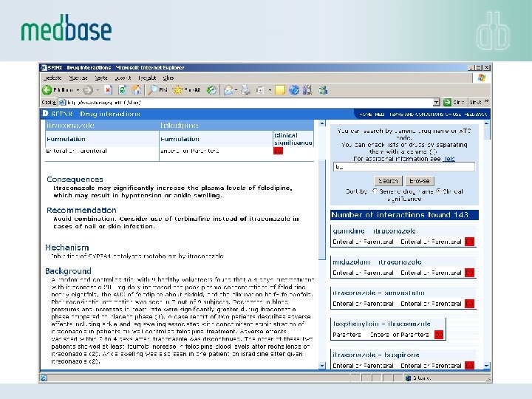The width and height of the screenshot is (532, 399).
Task: Open the Messenger people toolbar icon
Action: click(323, 90)
